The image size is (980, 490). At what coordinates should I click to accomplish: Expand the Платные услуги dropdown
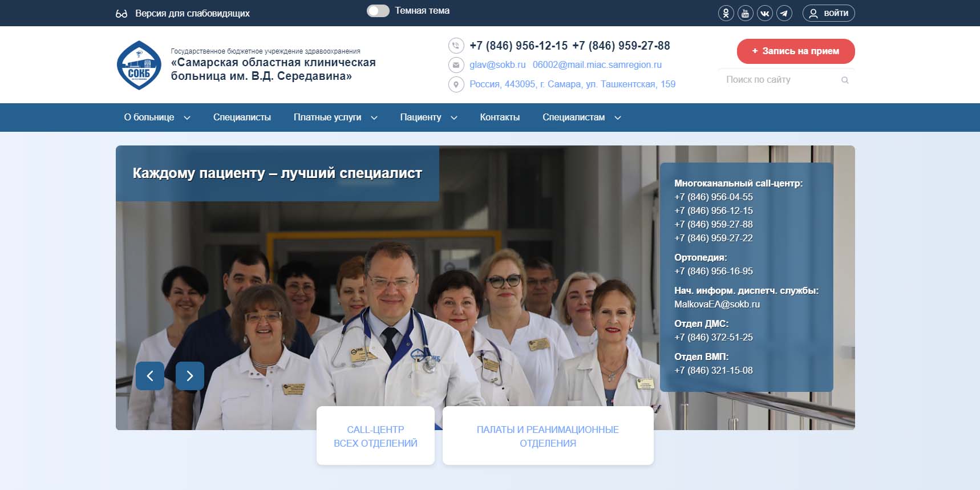coord(335,118)
